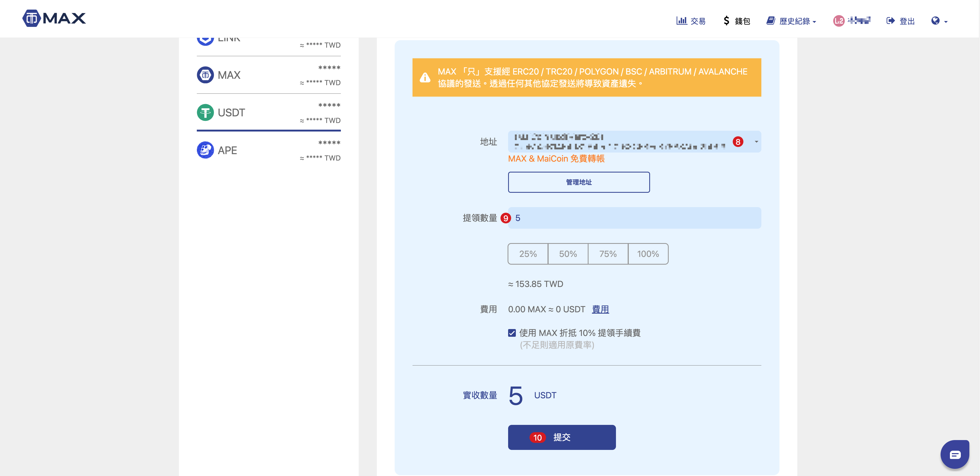Click the 提領數量 amount input field
980x476 pixels.
[x=634, y=218]
